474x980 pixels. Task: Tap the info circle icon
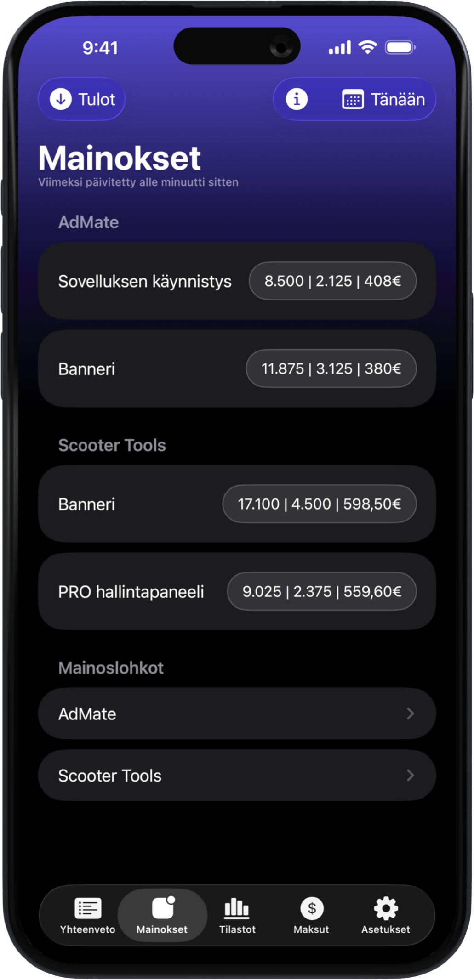coord(297,99)
